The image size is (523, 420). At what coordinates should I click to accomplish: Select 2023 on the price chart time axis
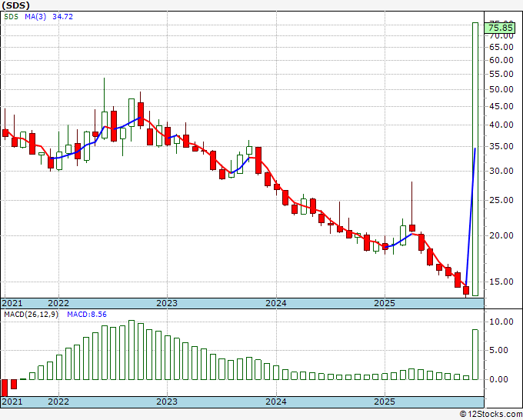(167, 303)
